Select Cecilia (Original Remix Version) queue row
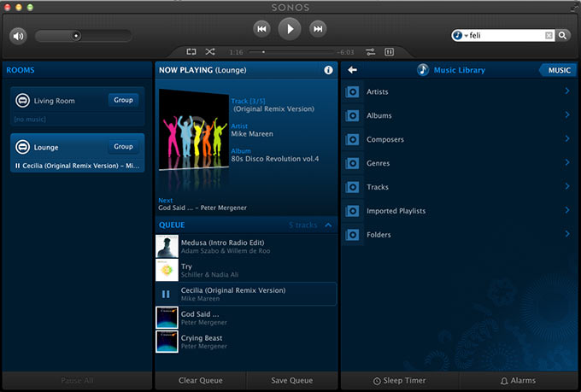The height and width of the screenshot is (392, 581). 246,294
